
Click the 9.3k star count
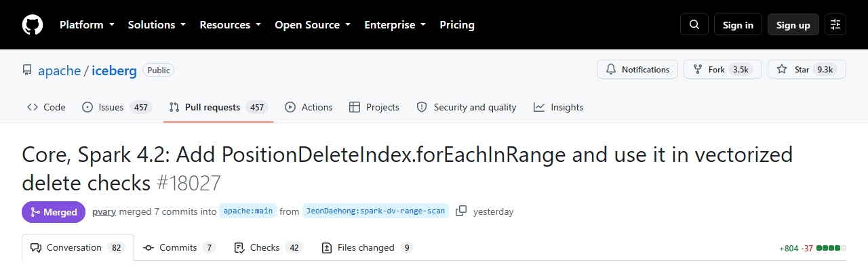pos(825,69)
